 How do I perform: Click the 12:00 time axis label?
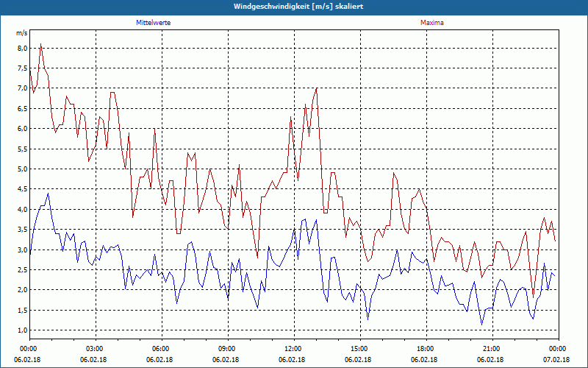(x=294, y=349)
